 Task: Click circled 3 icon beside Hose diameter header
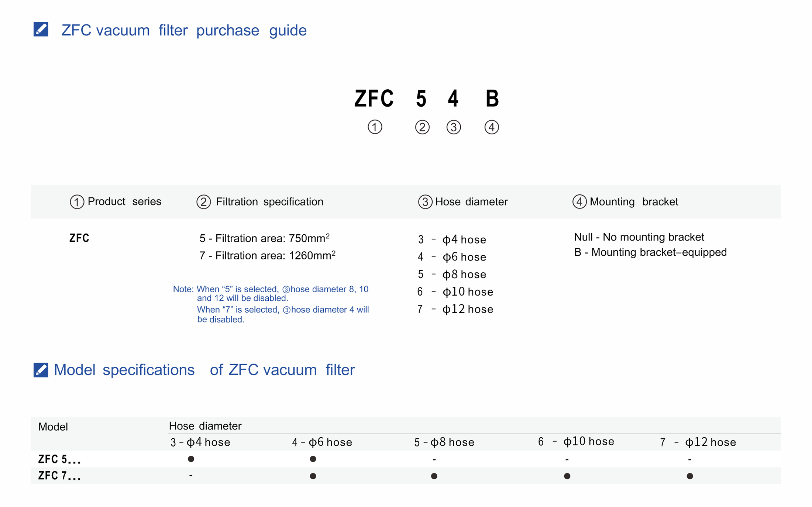pos(425,202)
